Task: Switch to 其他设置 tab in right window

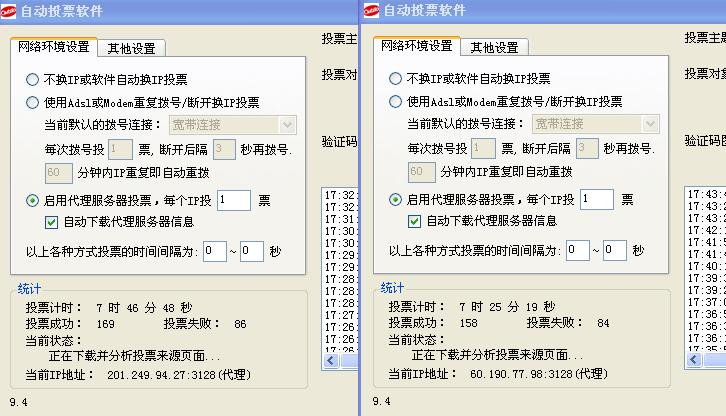Action: tap(497, 47)
